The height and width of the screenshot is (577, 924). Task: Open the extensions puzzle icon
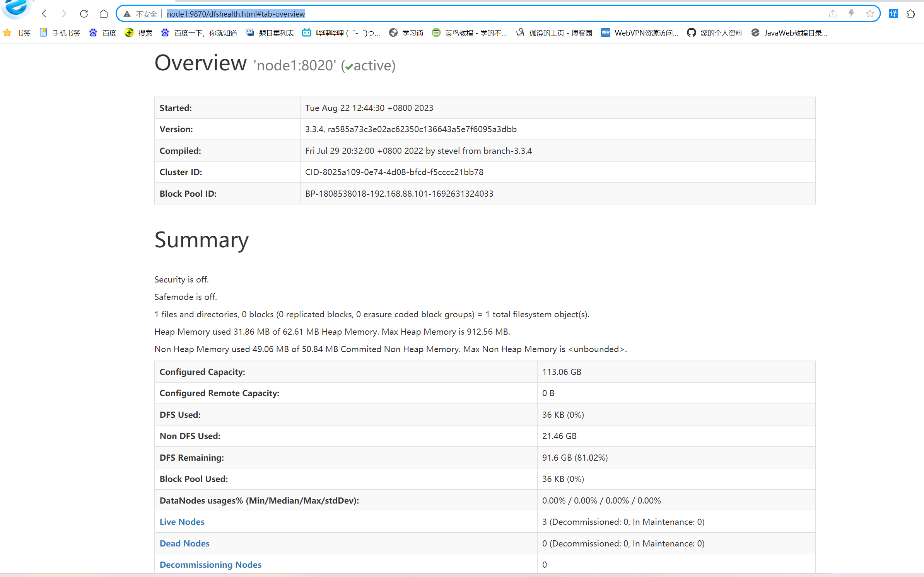coord(911,14)
